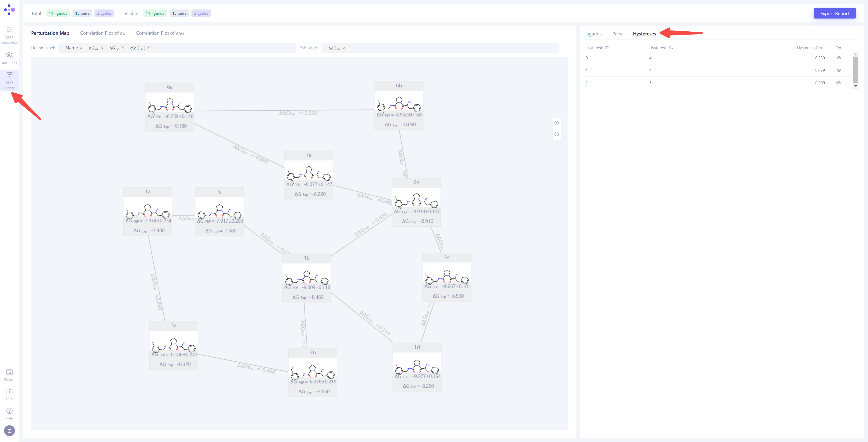Click the app logo at sidebar top
This screenshot has height=442, width=868.
pyautogui.click(x=9, y=9)
